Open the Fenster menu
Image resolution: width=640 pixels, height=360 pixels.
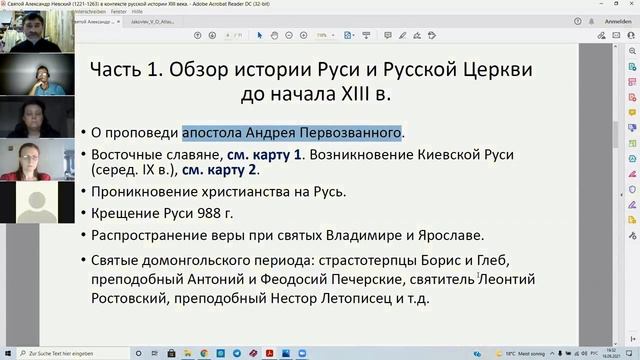(119, 11)
